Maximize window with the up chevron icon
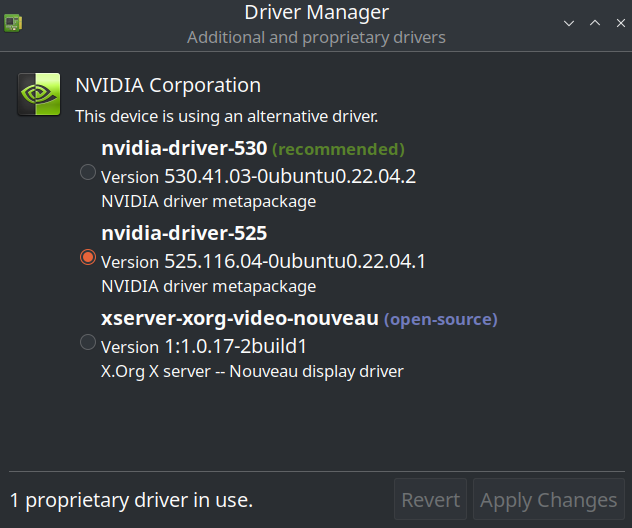Image resolution: width=632 pixels, height=528 pixels. (595, 23)
